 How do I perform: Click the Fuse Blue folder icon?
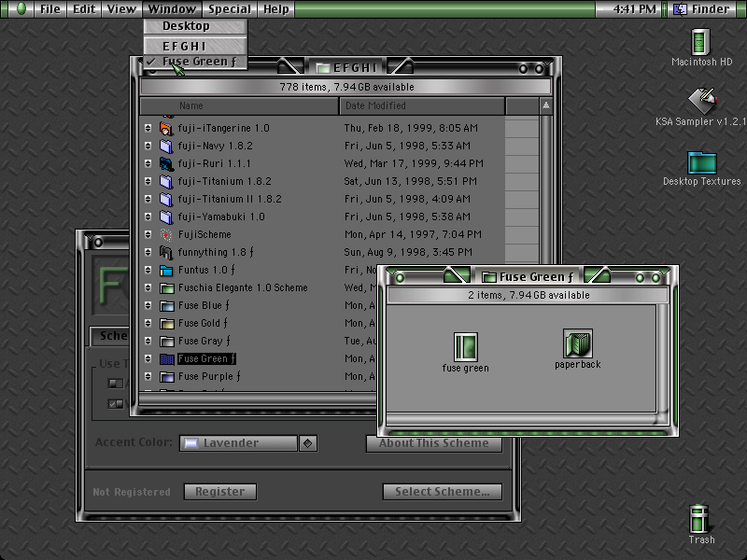click(166, 305)
